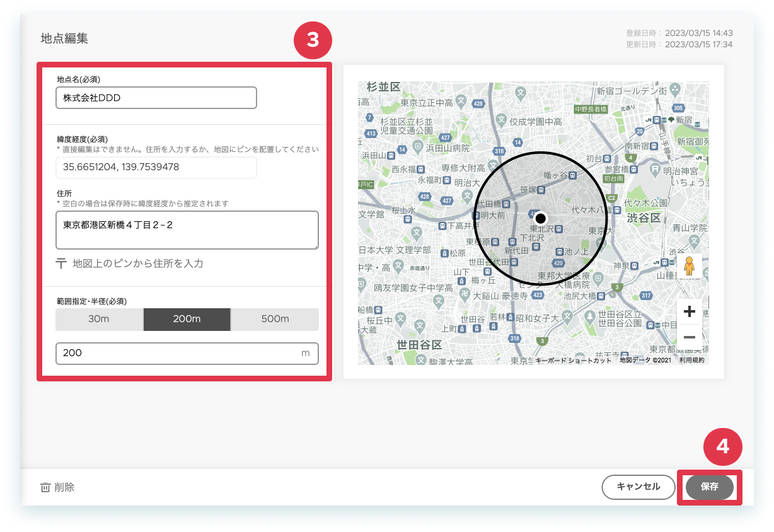The height and width of the screenshot is (532, 774).
Task: Click the 代々木公園 label on the map
Action: click(645, 203)
